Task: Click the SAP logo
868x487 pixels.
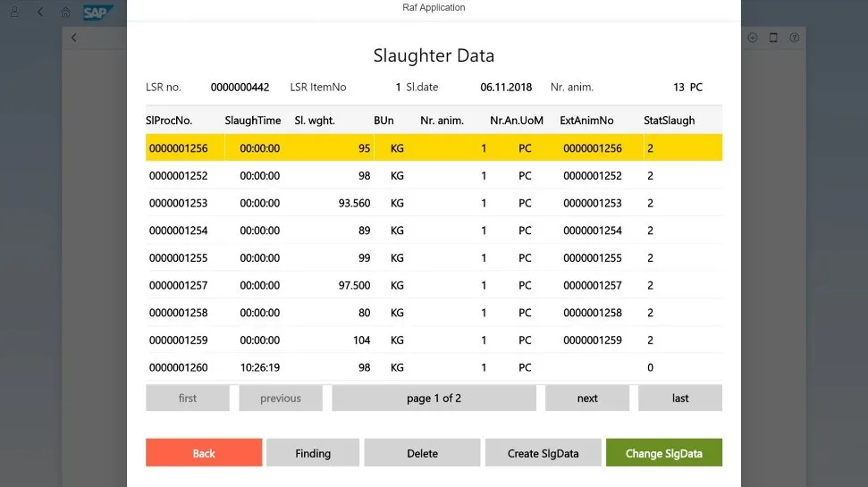Action: (x=96, y=13)
